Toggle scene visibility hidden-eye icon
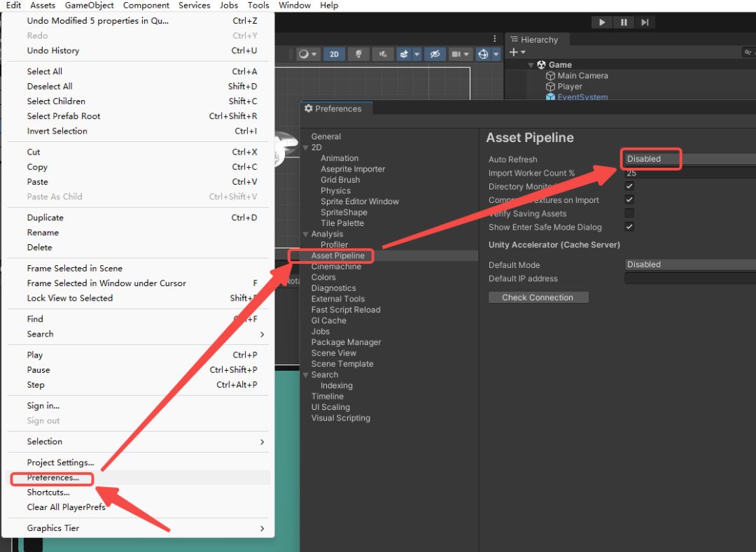Screen dimensions: 756x552 (435, 55)
